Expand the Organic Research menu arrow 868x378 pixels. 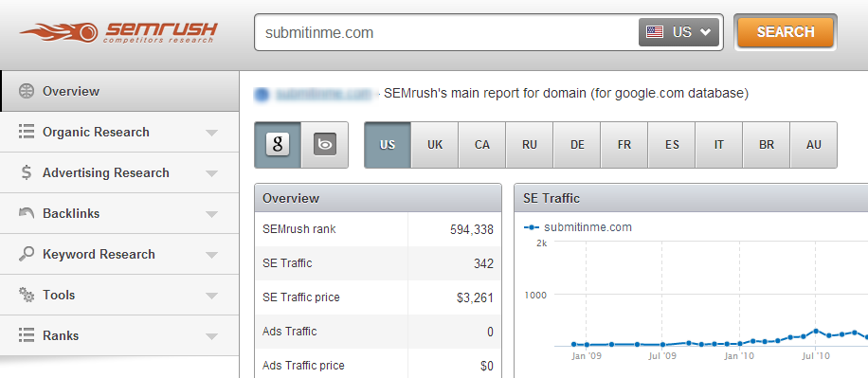point(211,133)
